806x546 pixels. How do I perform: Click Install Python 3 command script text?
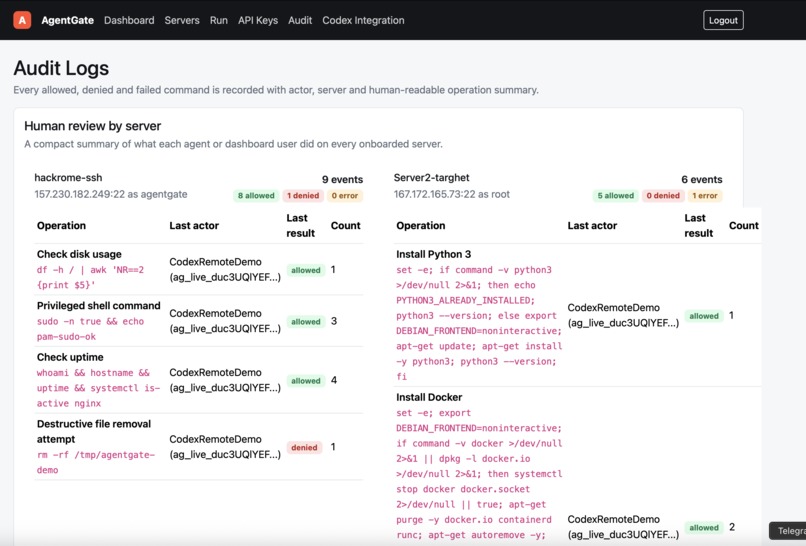[x=479, y=323]
